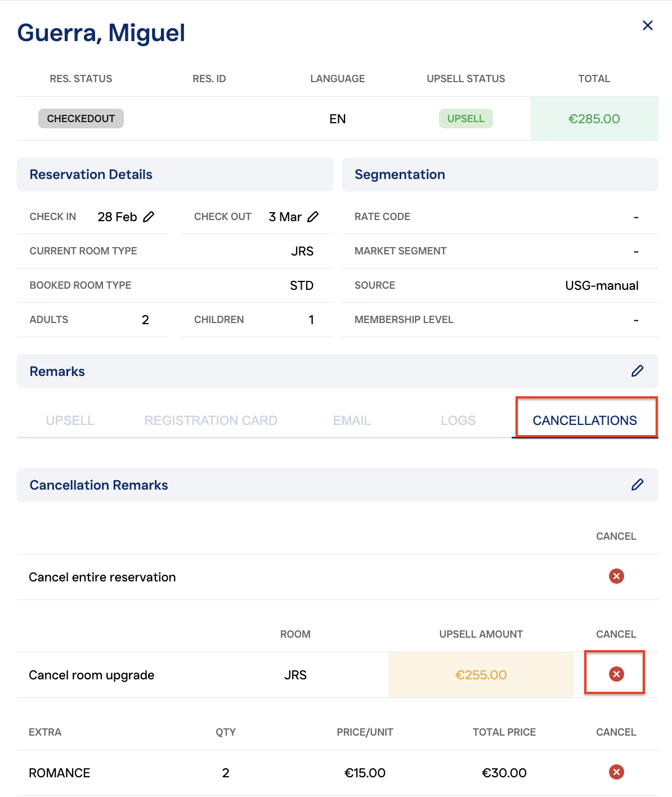Image resolution: width=672 pixels, height=797 pixels.
Task: Switch to the Upsell tab
Action: [x=70, y=420]
